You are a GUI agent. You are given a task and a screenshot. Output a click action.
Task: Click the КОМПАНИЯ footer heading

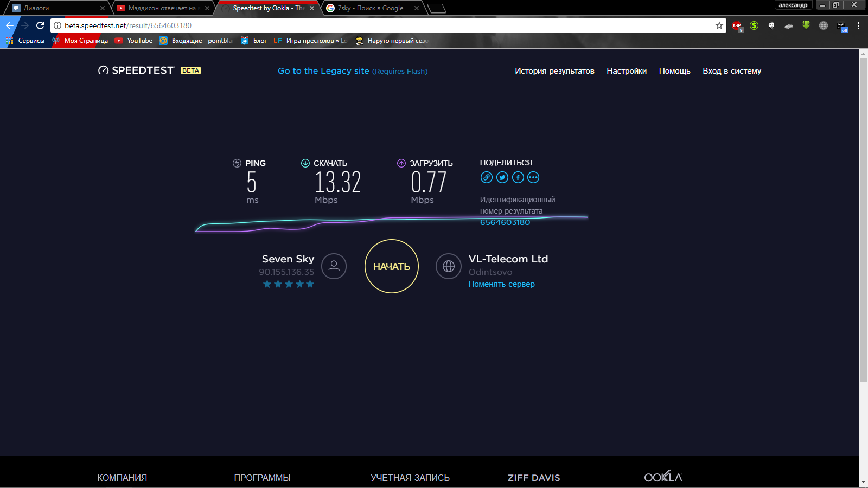(x=122, y=478)
